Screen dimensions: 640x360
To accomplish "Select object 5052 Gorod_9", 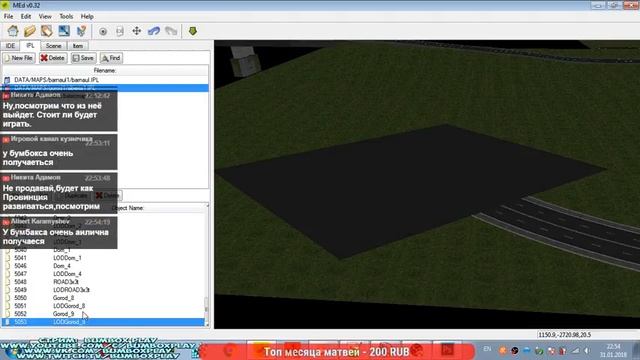I will click(x=103, y=314).
